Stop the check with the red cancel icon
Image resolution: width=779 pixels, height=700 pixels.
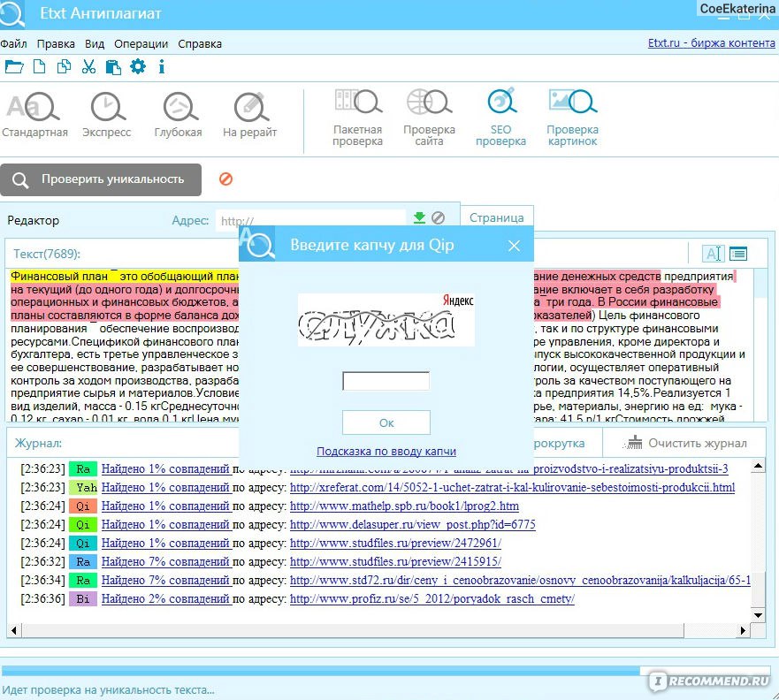(225, 179)
